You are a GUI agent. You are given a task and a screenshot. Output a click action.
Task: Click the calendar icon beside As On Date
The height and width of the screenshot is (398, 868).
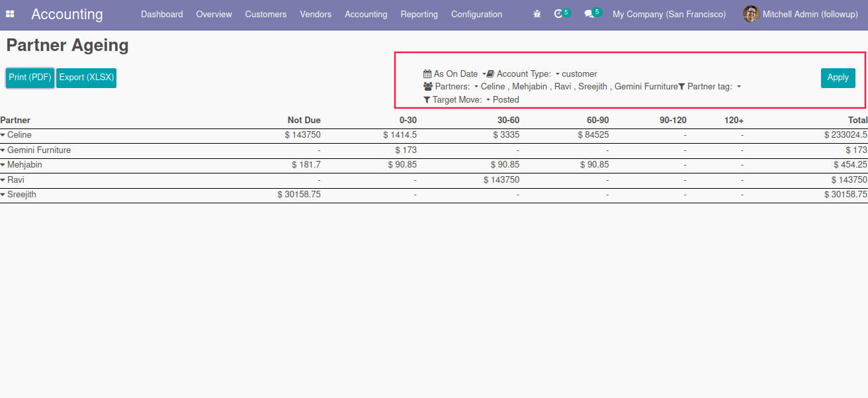[427, 74]
